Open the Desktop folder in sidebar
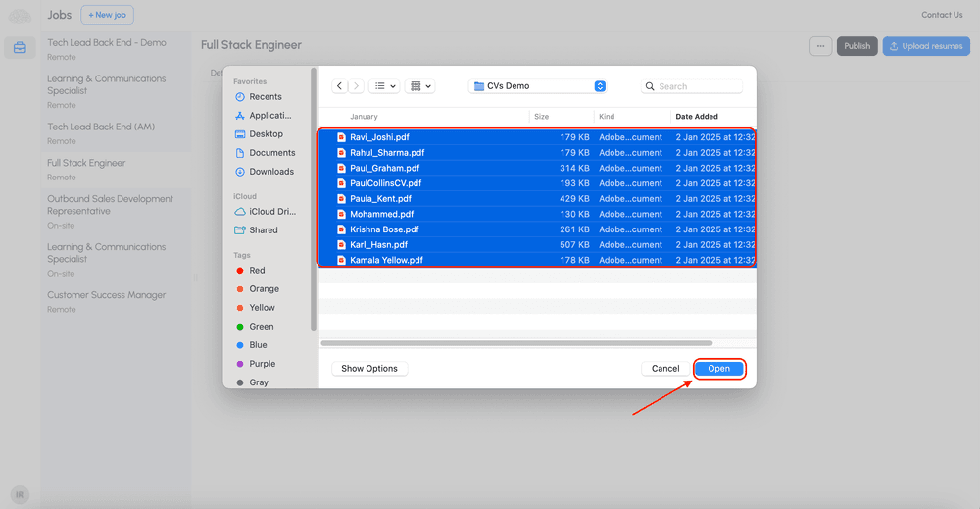 point(265,134)
